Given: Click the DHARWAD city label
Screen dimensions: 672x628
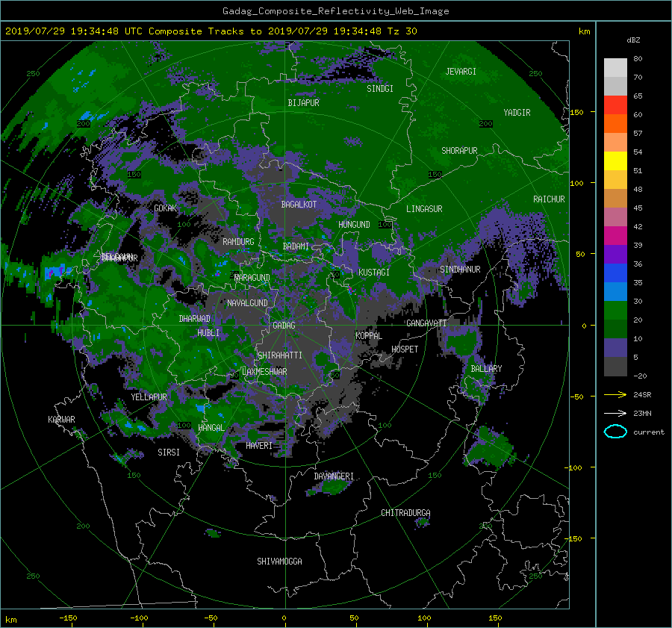Looking at the screenshot, I should pyautogui.click(x=195, y=319).
